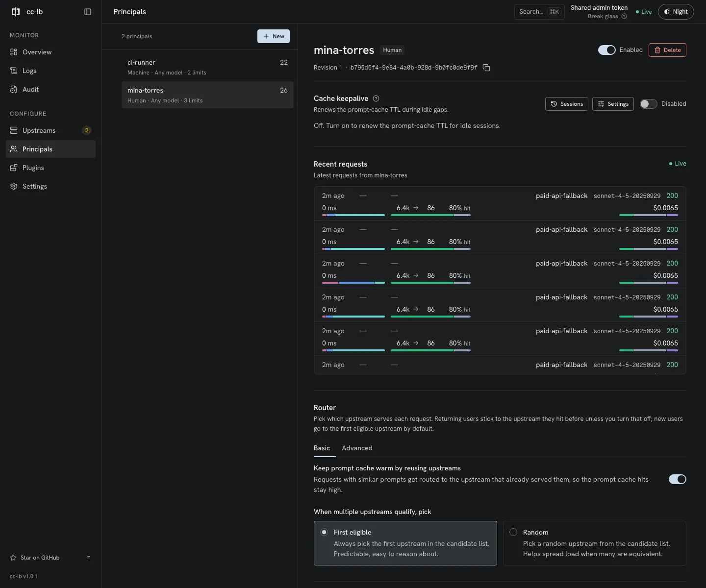
Task: Click the Break glass help icon
Action: click(x=624, y=16)
